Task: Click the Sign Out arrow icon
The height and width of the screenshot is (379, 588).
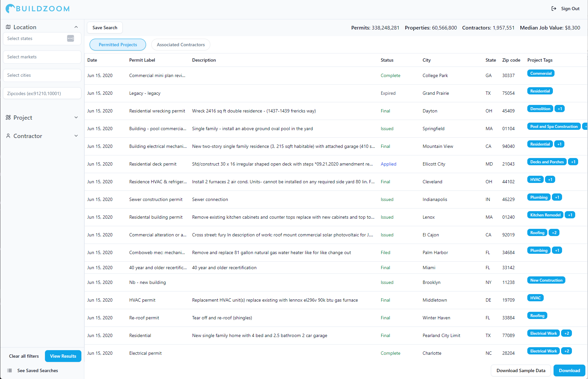Action: click(554, 9)
